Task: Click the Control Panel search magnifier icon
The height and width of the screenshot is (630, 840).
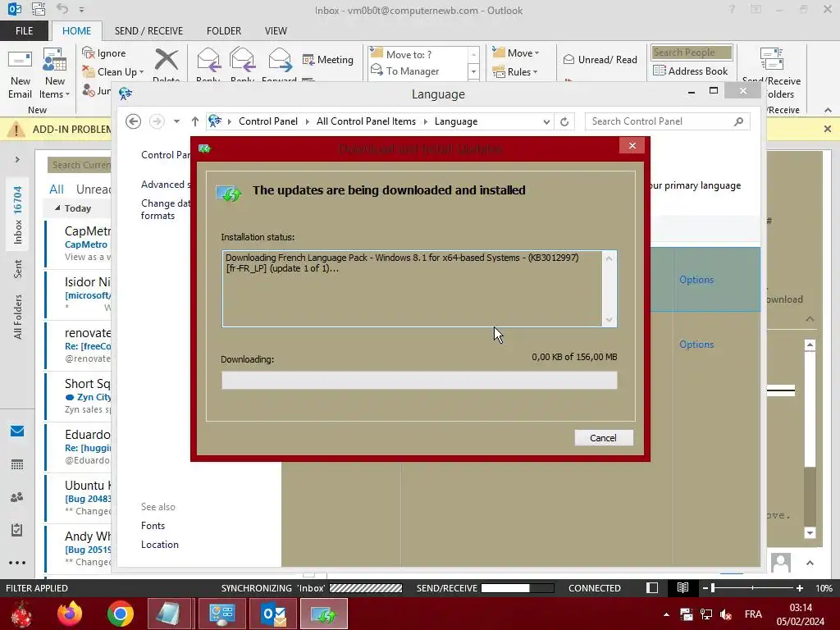Action: pos(739,121)
